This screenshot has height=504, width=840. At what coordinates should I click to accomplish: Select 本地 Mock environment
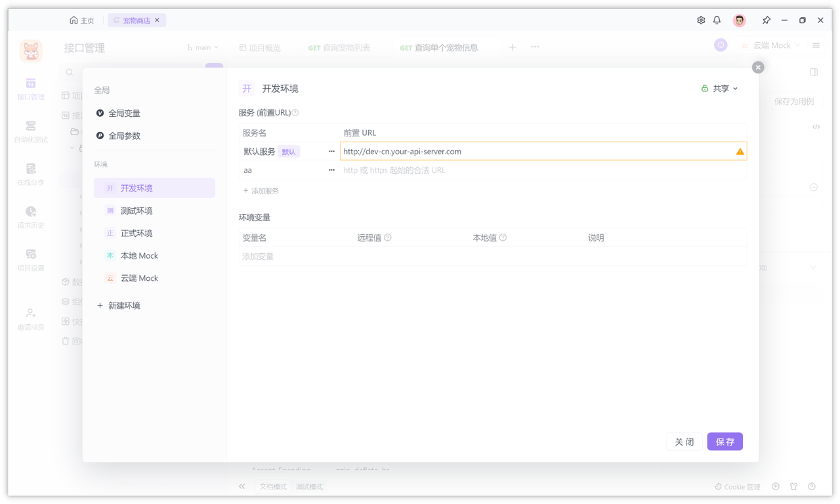(154, 255)
